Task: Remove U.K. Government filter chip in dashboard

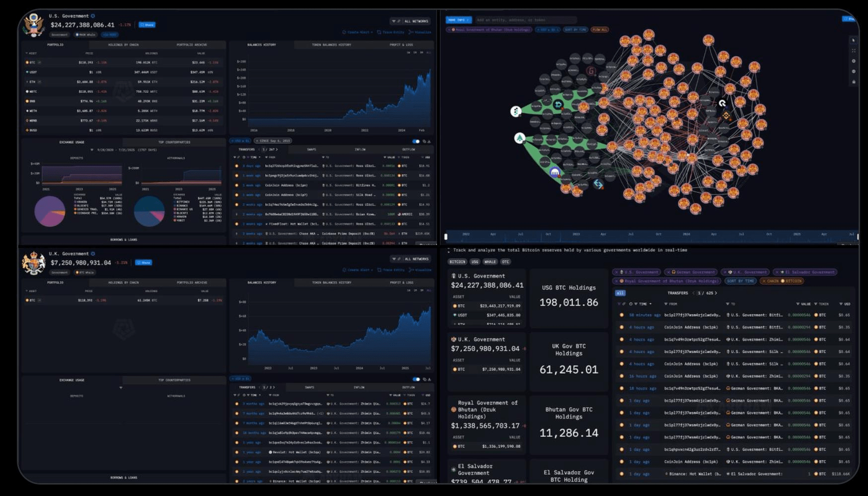Action: [725, 272]
